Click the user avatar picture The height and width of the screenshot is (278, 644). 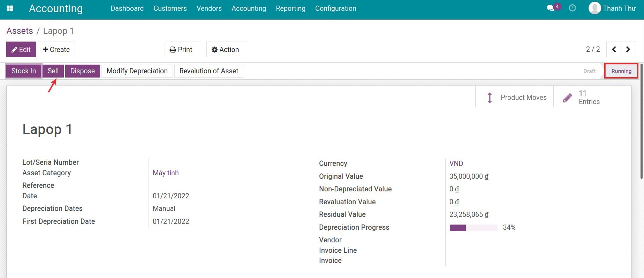coord(594,8)
